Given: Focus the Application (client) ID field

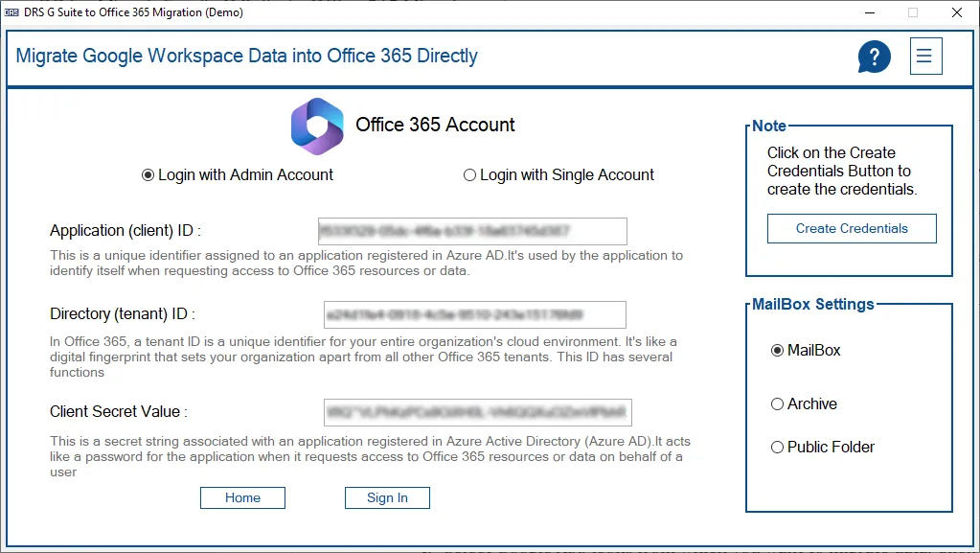Looking at the screenshot, I should click(472, 232).
